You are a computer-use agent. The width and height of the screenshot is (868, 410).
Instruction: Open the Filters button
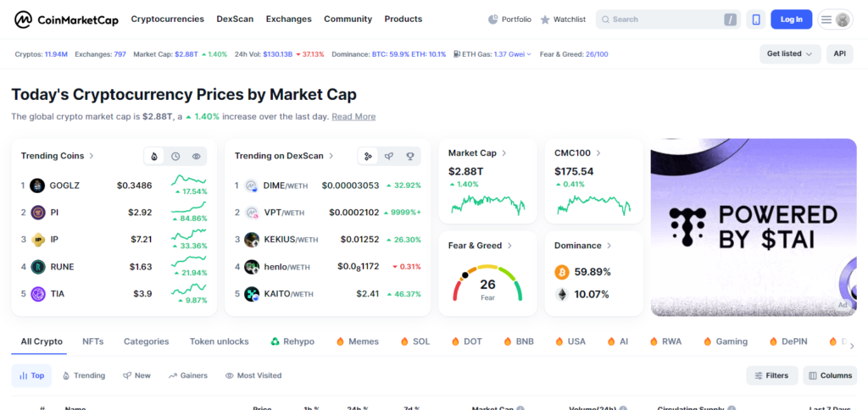[x=771, y=375]
